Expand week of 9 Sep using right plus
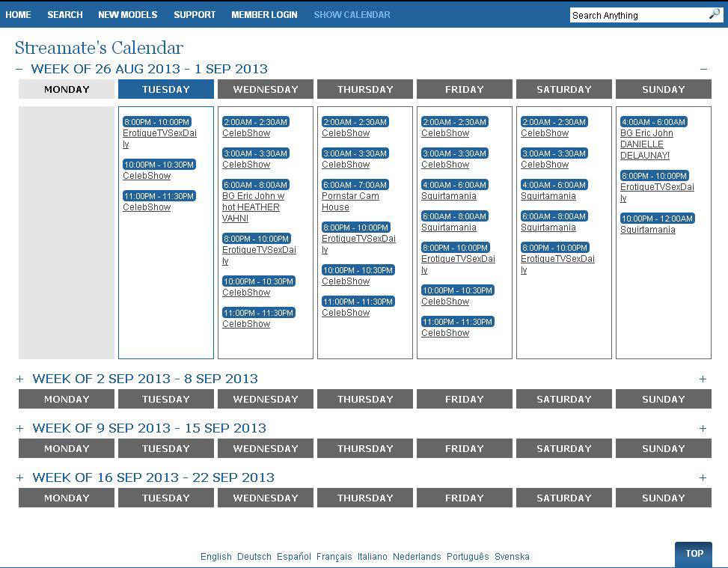Viewport: 728px width, 568px height. point(703,428)
